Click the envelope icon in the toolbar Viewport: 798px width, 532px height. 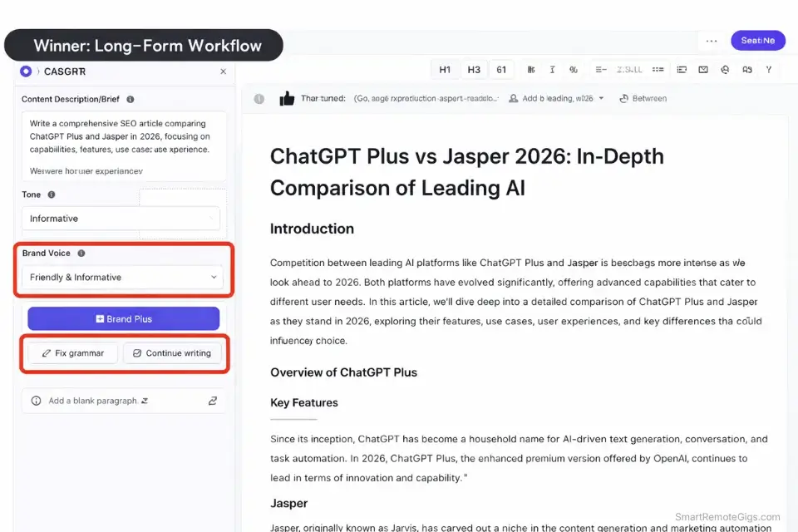coord(705,69)
